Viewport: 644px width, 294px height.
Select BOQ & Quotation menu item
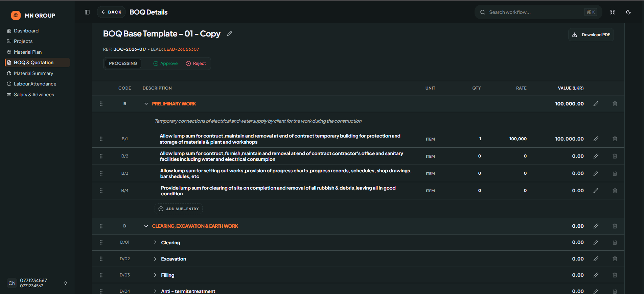coord(37,63)
